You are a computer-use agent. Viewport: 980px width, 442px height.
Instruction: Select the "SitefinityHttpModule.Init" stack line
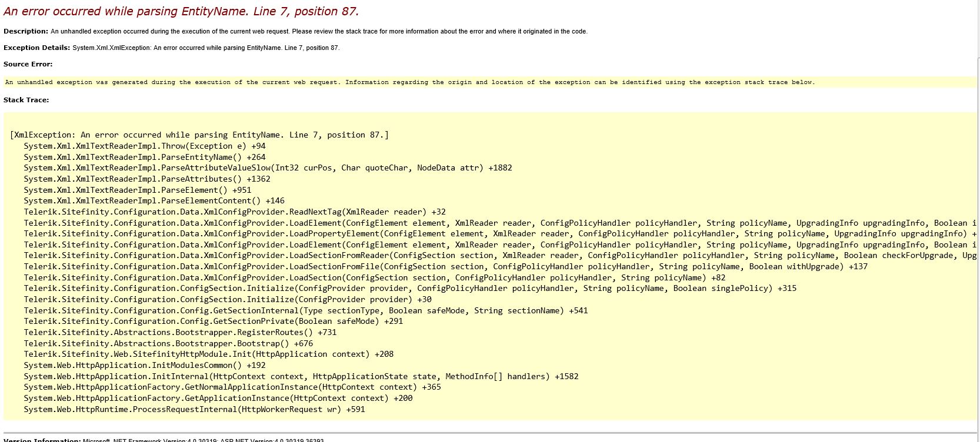click(209, 354)
